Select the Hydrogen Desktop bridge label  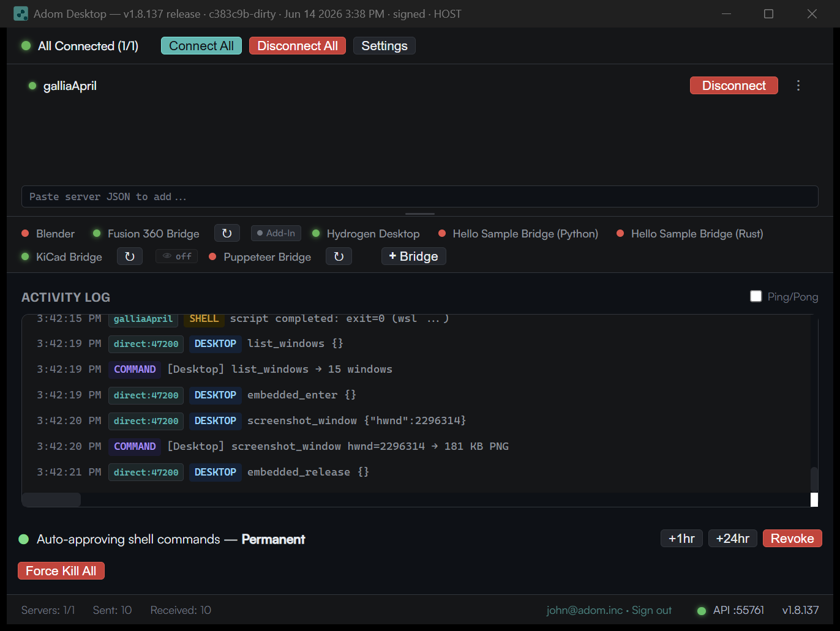373,234
